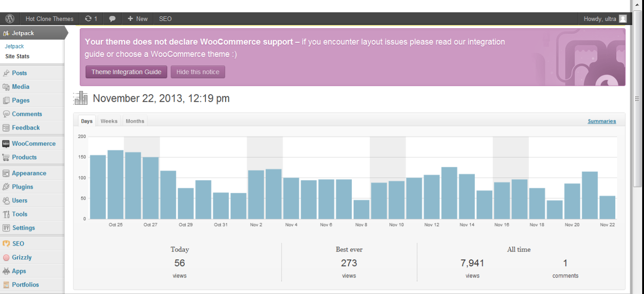
Task: Go to Media in the sidebar
Action: (x=21, y=87)
